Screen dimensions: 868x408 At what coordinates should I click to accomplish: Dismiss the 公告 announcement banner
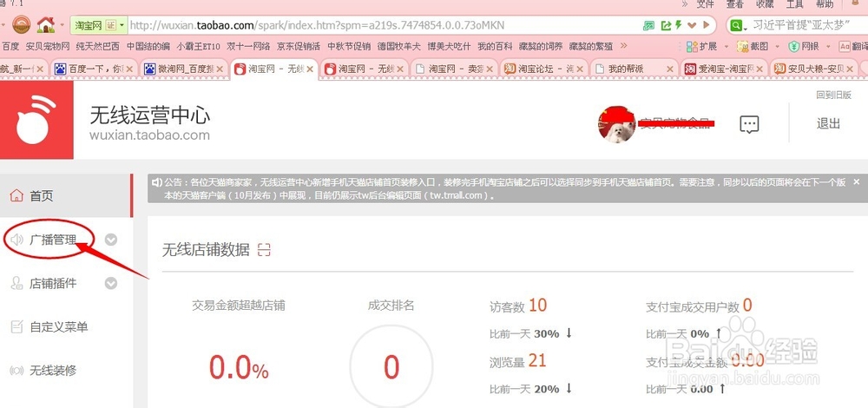point(857,181)
